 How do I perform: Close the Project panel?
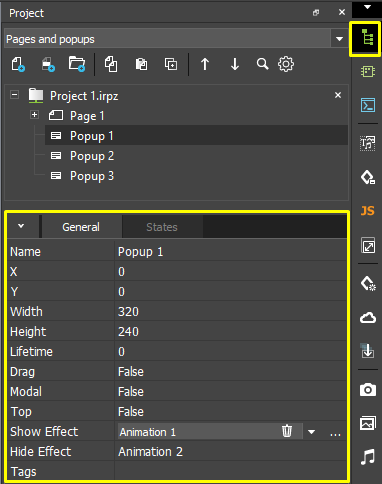click(x=342, y=12)
